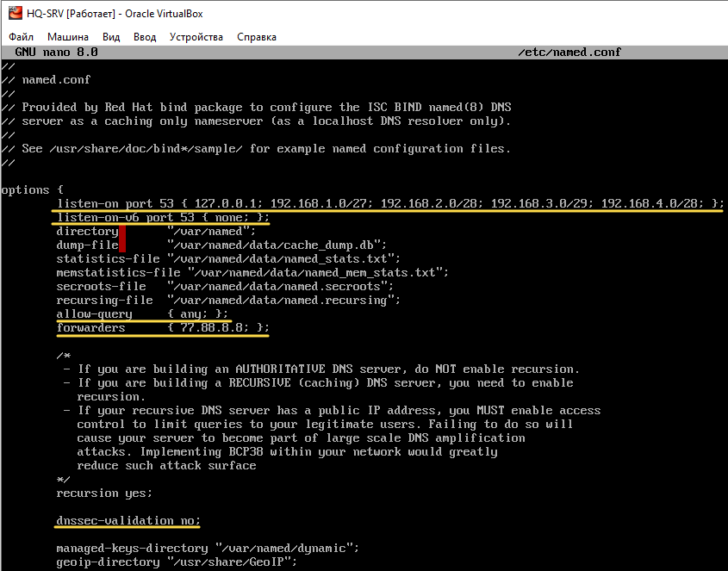Click the listen-on port 53 line
Image resolution: width=728 pixels, height=571 pixels.
click(x=389, y=203)
